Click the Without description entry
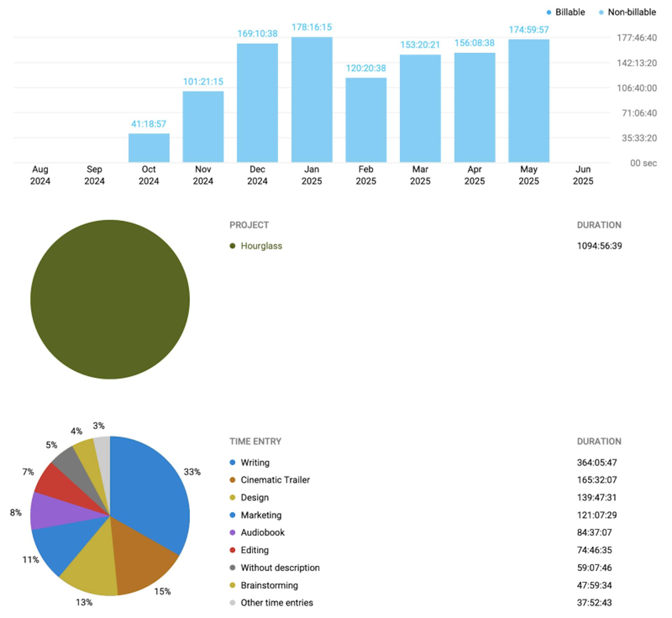Viewport: 672px width, 618px height. coord(280,567)
